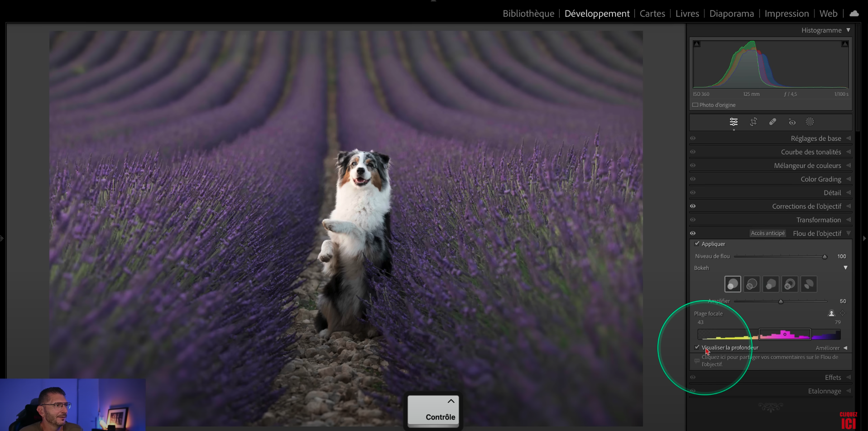Expand the Bokeh options triangle

[x=845, y=268]
